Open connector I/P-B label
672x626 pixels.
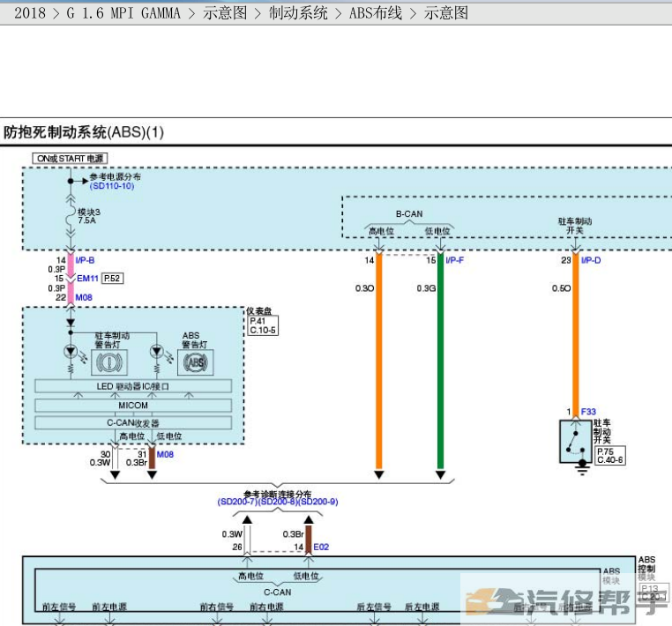pos(85,260)
